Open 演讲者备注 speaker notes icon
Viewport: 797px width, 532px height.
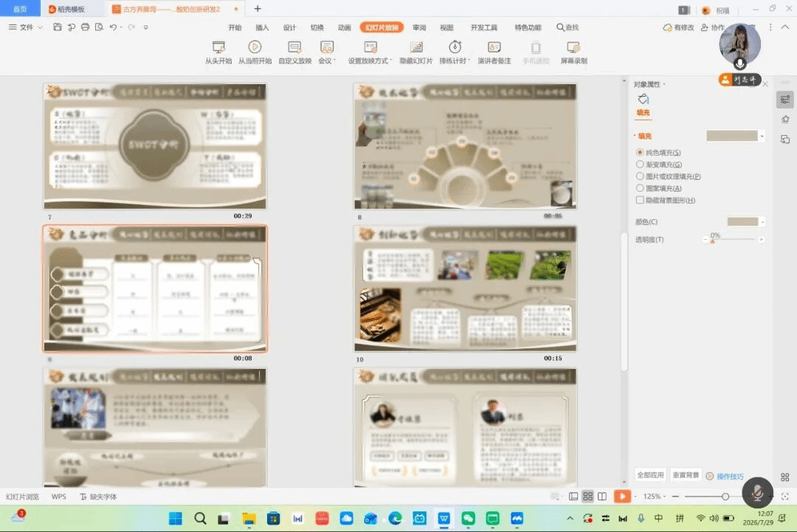494,48
